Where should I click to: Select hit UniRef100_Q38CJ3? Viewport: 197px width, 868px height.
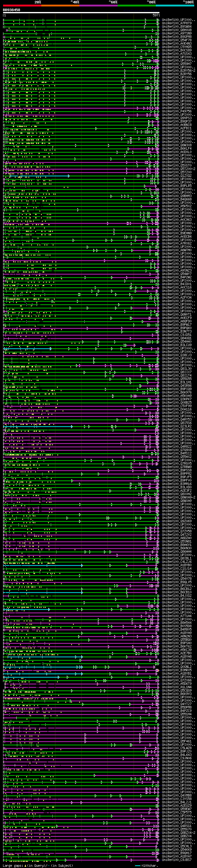pyautogui.click(x=177, y=355)
